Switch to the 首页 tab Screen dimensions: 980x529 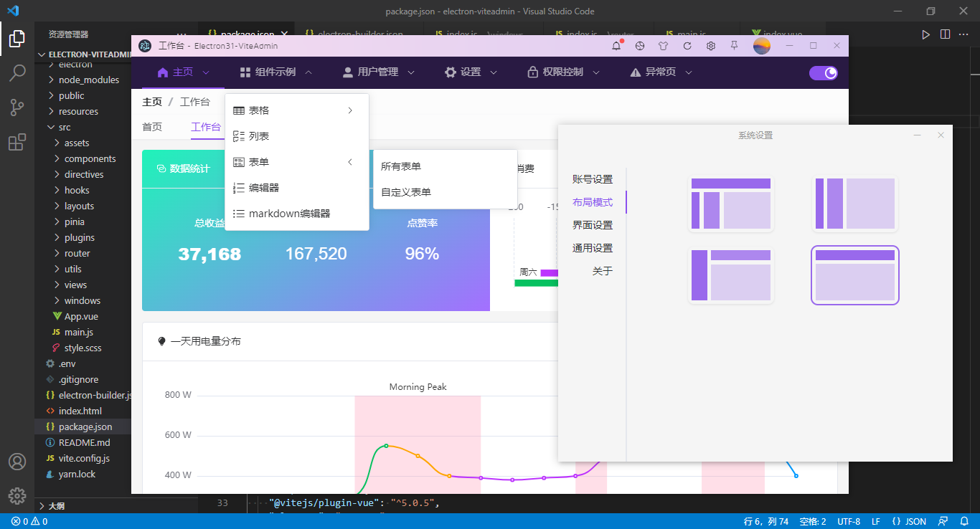(152, 126)
